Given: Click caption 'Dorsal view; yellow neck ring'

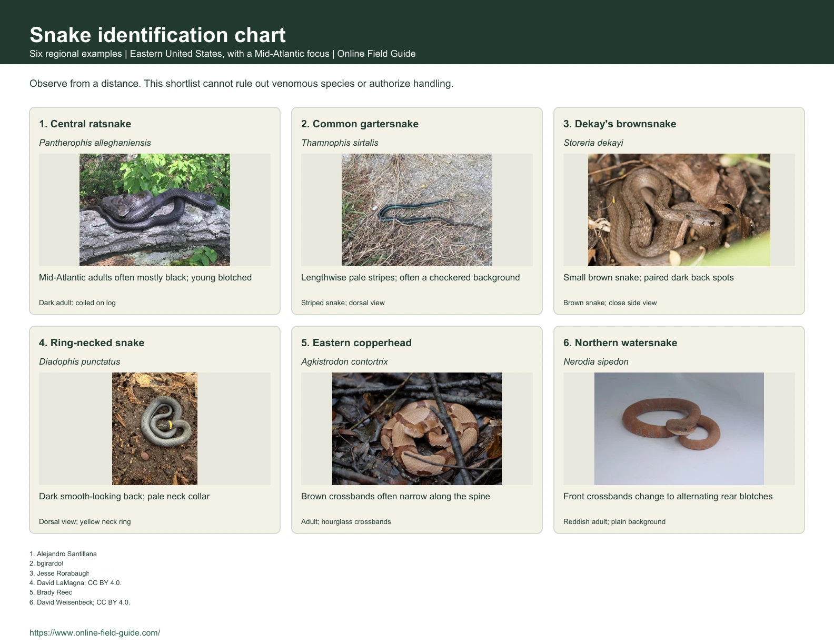Looking at the screenshot, I should point(85,521).
